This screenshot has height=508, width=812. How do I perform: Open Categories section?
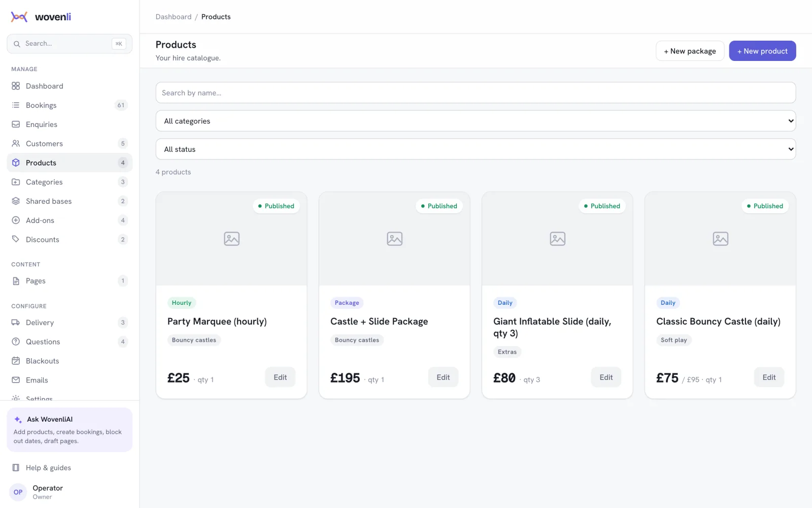click(70, 182)
